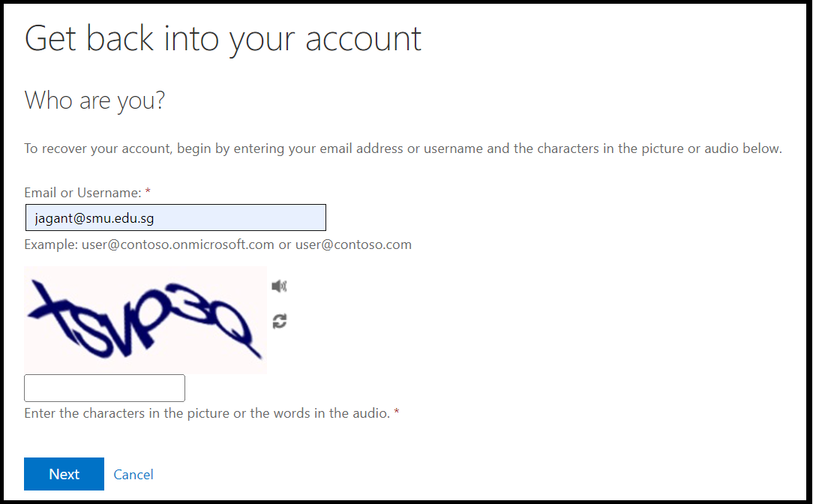The height and width of the screenshot is (504, 813).
Task: Click the 'Get back into your account' heading
Action: tap(223, 38)
